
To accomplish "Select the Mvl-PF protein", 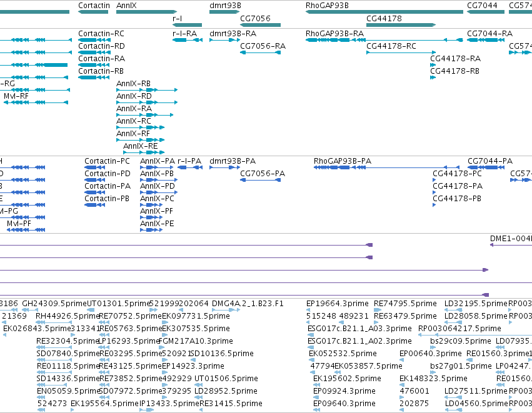I will tap(19, 224).
